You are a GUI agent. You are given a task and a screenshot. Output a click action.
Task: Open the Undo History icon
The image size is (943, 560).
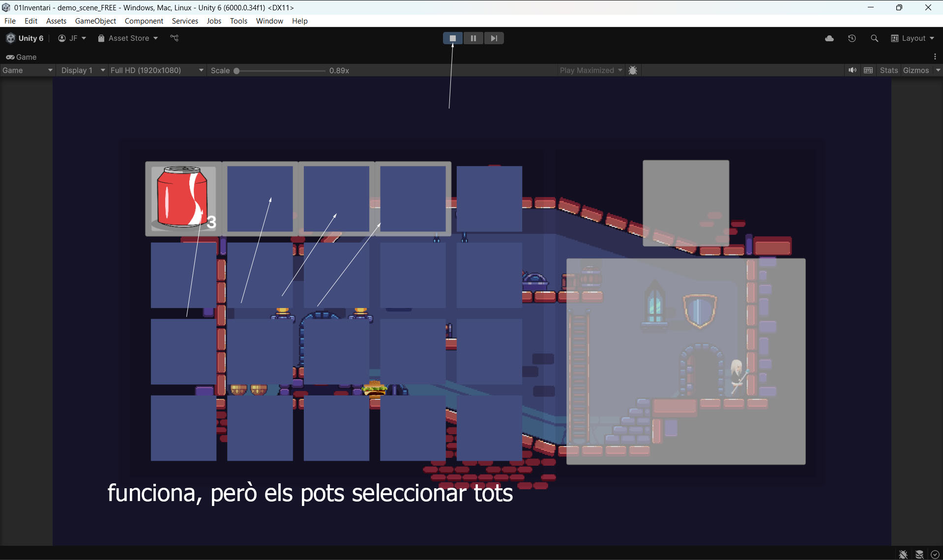click(852, 38)
